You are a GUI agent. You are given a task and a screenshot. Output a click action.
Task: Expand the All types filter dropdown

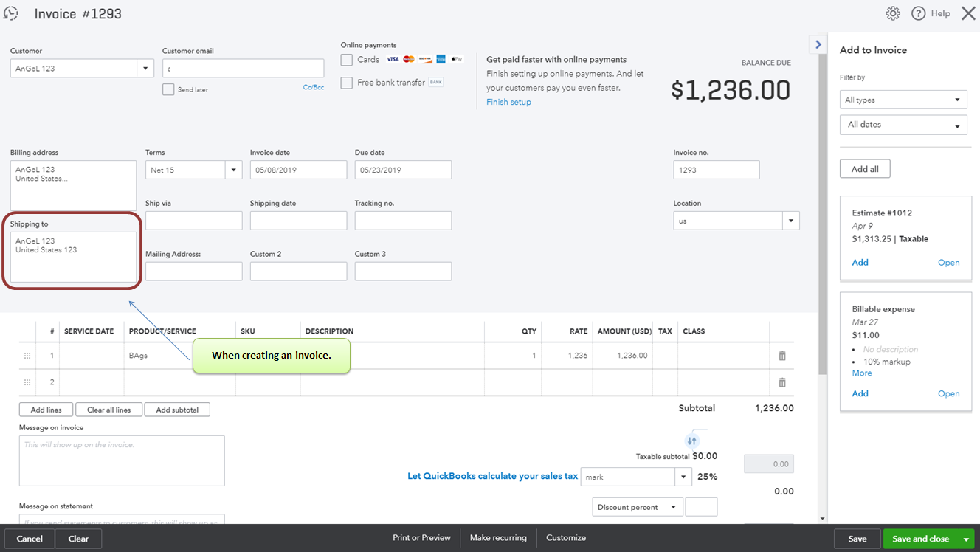pos(903,100)
